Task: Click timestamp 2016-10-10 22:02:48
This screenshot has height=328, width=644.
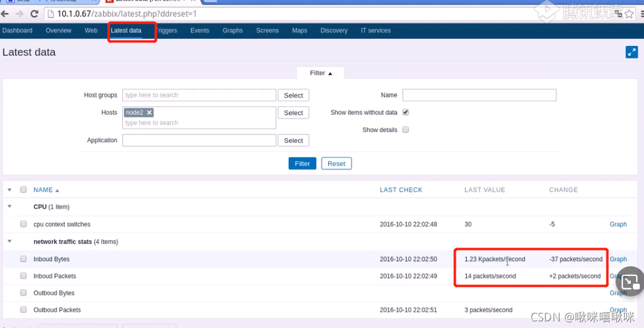Action: (408, 224)
